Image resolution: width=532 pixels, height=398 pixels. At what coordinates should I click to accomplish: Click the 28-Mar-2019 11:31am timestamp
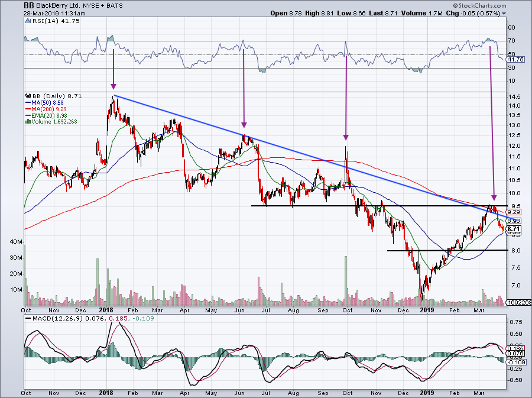tap(54, 14)
